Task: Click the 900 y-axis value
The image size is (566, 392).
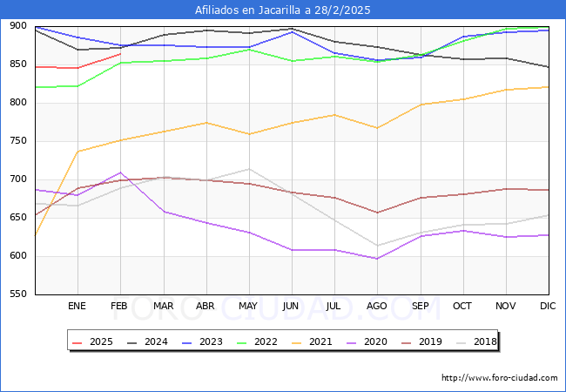Action: click(18, 25)
